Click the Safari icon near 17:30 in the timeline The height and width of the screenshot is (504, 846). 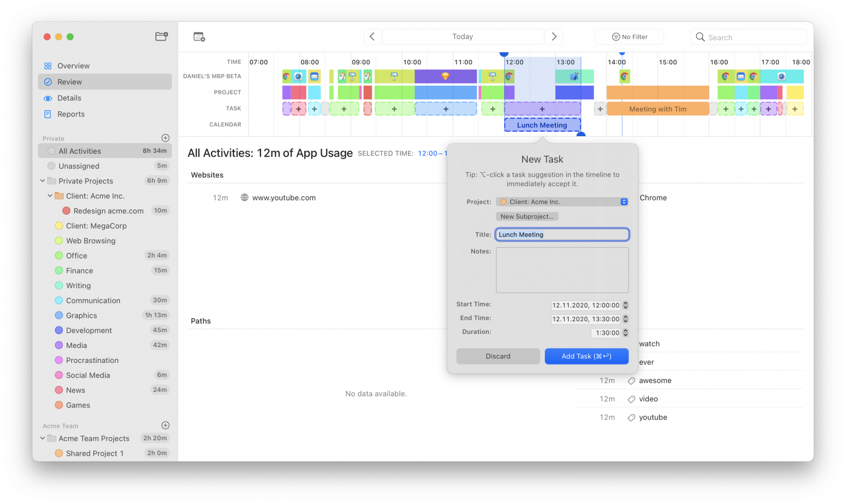click(x=782, y=77)
